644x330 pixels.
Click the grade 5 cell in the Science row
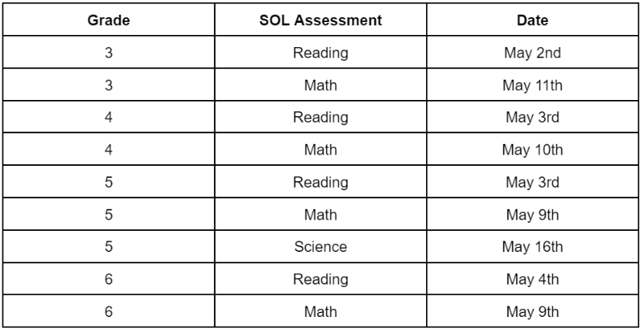[x=109, y=247]
